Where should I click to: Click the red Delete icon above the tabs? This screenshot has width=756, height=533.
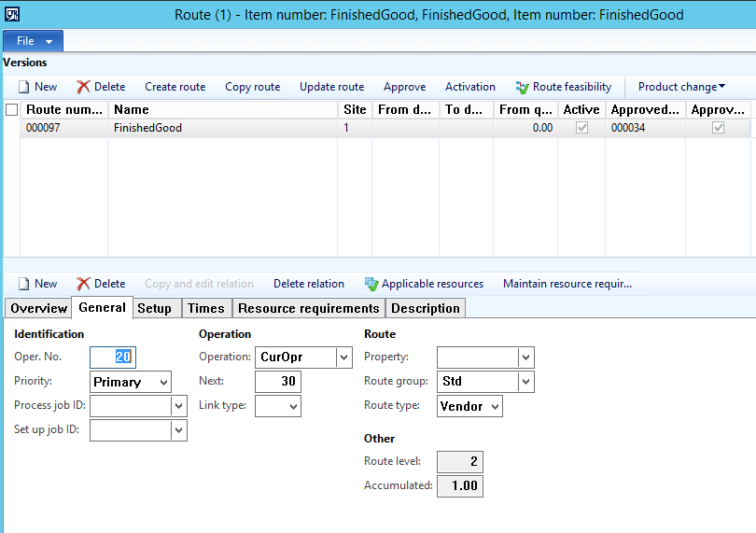83,284
